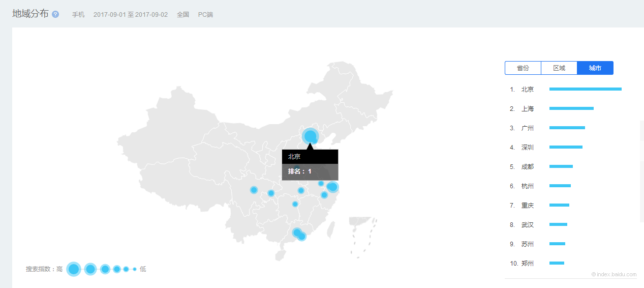Image resolution: width=644 pixels, height=288 pixels.
Task: Select 成都 in the city ranking list
Action: (528, 167)
